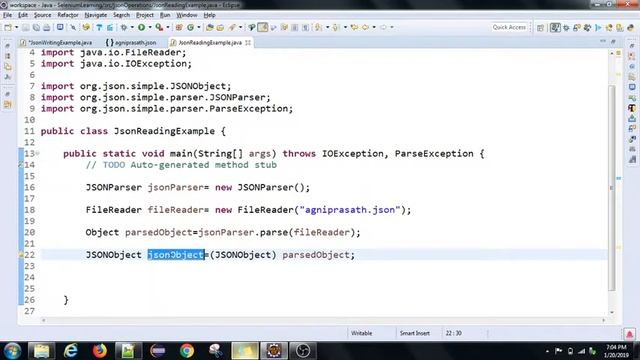640x360 pixels.
Task: Click the editor vertical scrollbar thumb
Action: [x=611, y=188]
